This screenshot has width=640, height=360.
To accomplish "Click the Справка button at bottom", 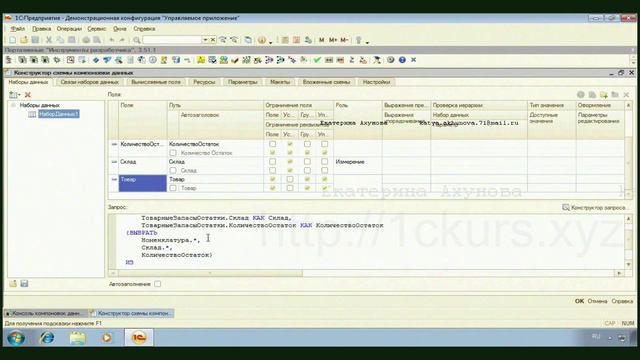I will (622, 301).
